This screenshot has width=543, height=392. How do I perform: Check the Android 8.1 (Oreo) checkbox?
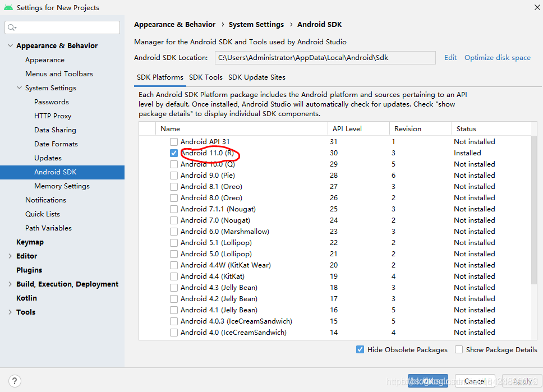174,187
